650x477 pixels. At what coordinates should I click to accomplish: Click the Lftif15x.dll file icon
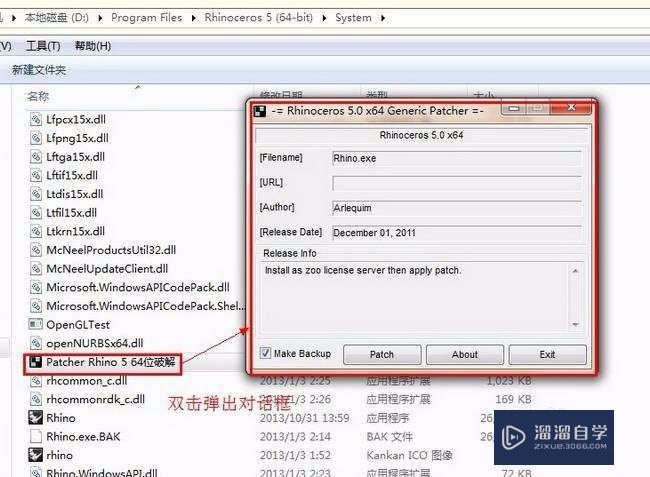[x=36, y=175]
